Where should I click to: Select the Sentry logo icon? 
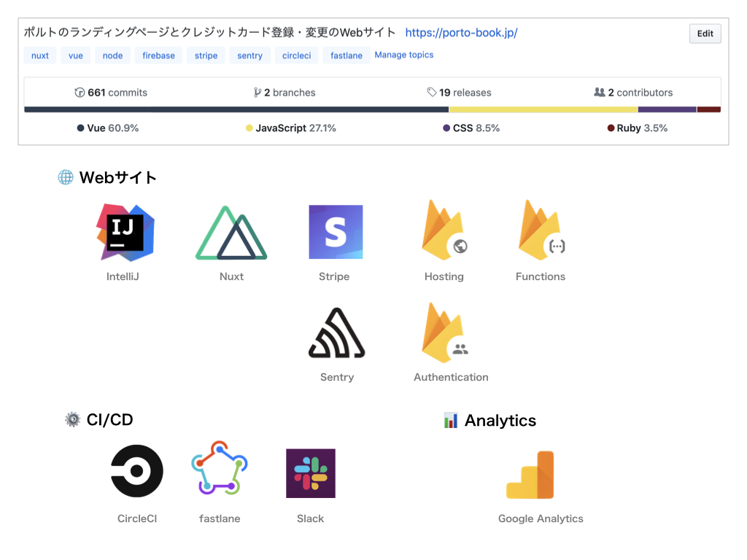tap(337, 332)
